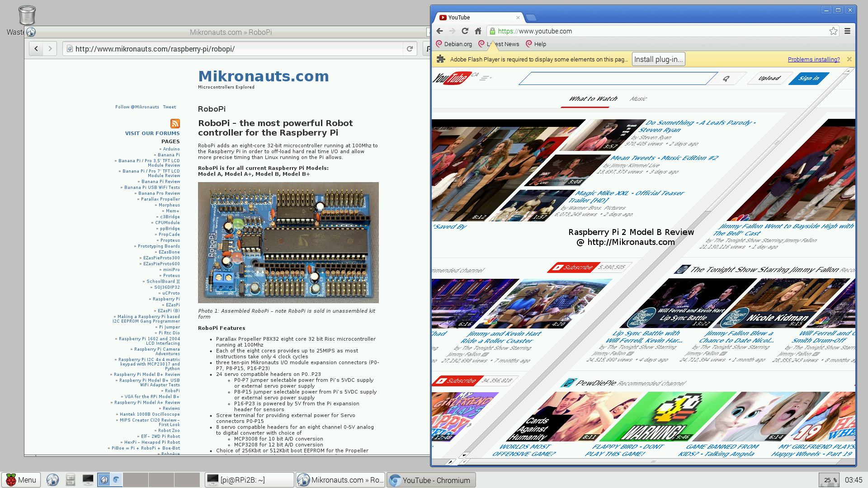Click the assembled RoboPi board photo
This screenshot has width=868, height=488.
coord(288,243)
